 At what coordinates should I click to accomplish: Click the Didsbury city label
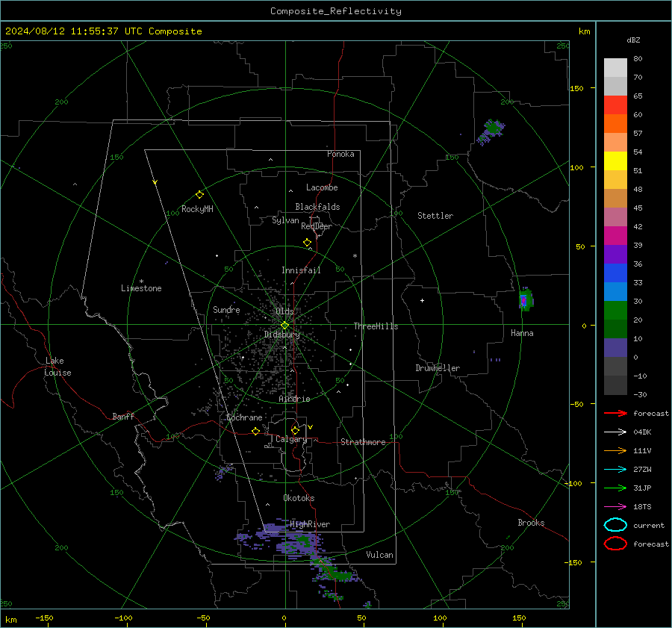282,335
